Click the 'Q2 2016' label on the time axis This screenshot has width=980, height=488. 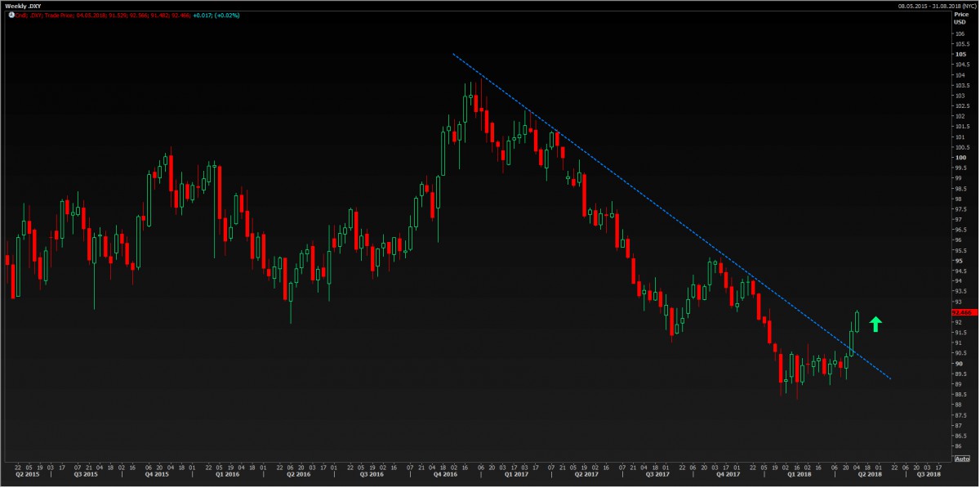pos(299,474)
